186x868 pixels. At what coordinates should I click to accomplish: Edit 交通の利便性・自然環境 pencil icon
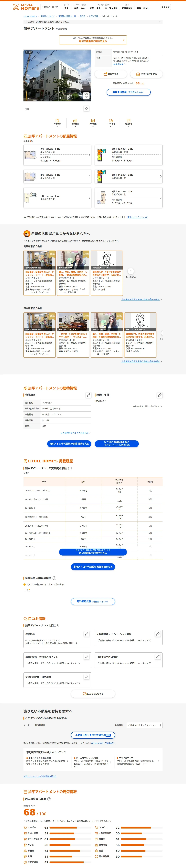pyautogui.click(x=86, y=677)
